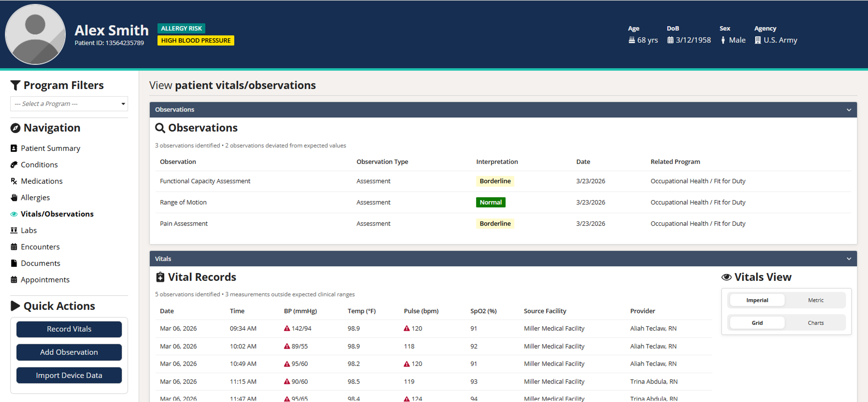Click the patient avatar photo
This screenshot has width=868, height=402.
[x=35, y=34]
